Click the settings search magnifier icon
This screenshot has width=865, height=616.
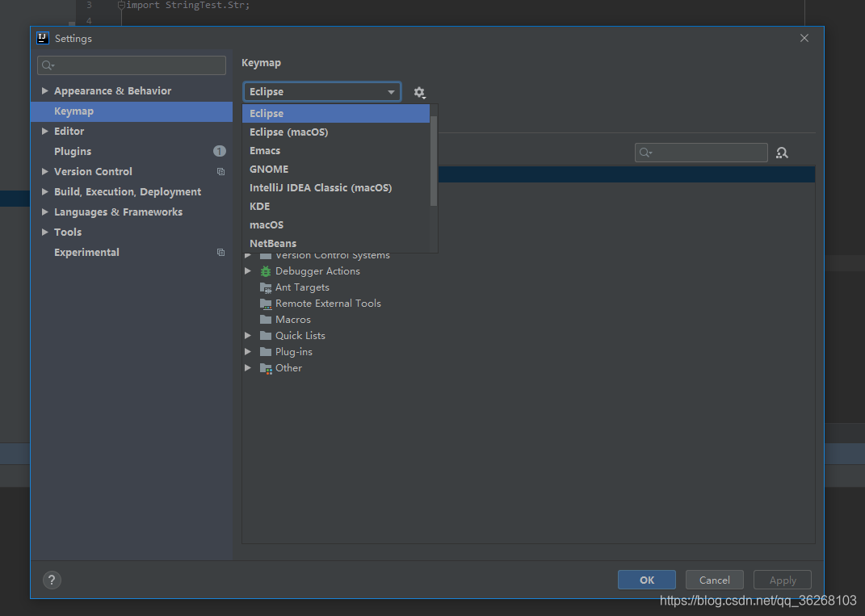[x=48, y=65]
